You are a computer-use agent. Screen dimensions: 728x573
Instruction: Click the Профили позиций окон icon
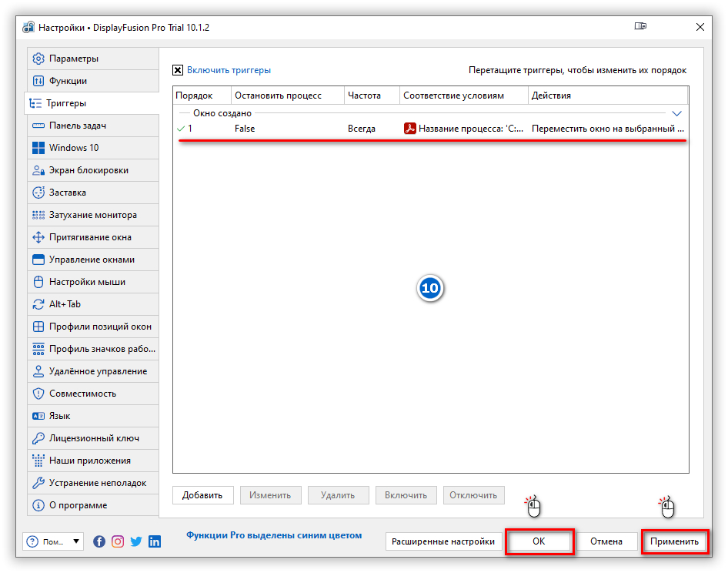point(38,327)
